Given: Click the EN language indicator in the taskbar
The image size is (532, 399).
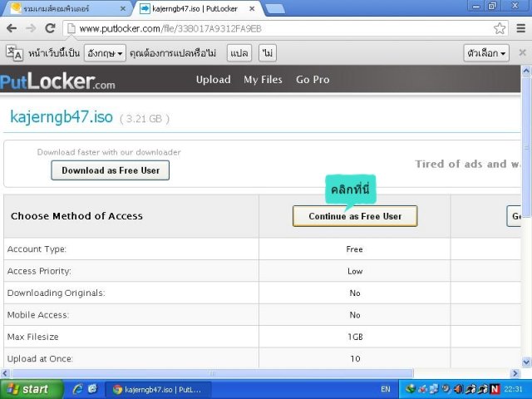Looking at the screenshot, I should click(x=386, y=389).
